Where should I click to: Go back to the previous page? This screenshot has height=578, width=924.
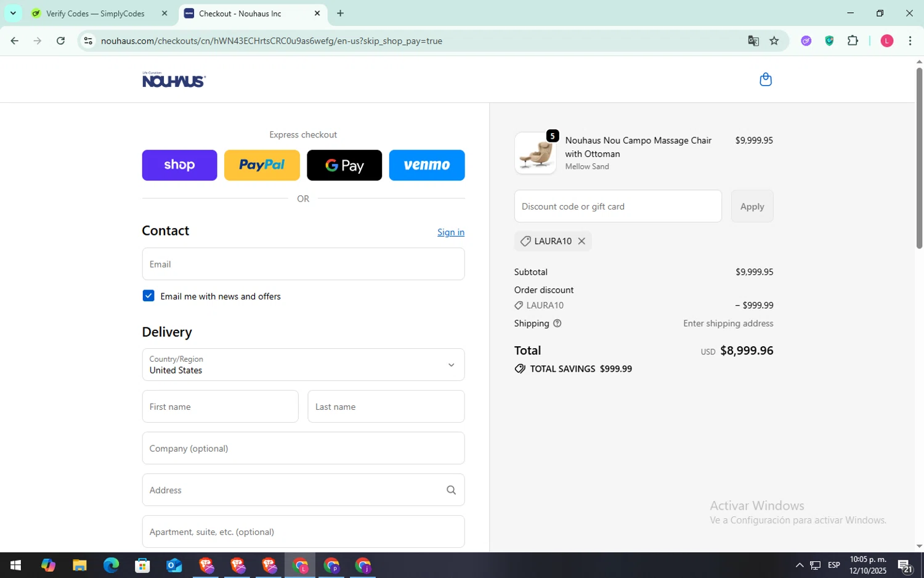[x=14, y=41]
